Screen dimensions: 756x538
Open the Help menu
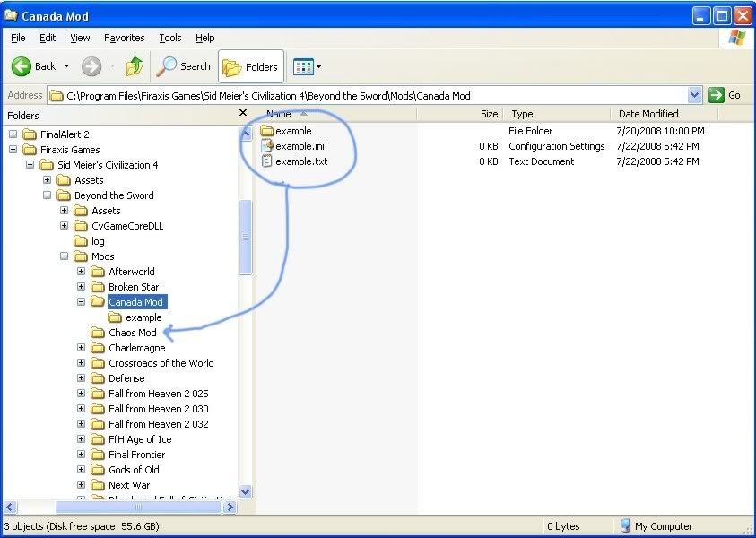(x=204, y=38)
